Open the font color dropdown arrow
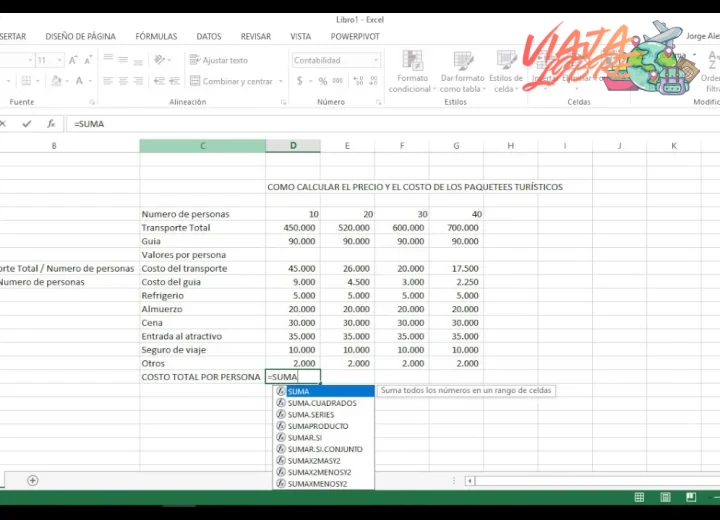This screenshot has height=520, width=720. (x=90, y=81)
